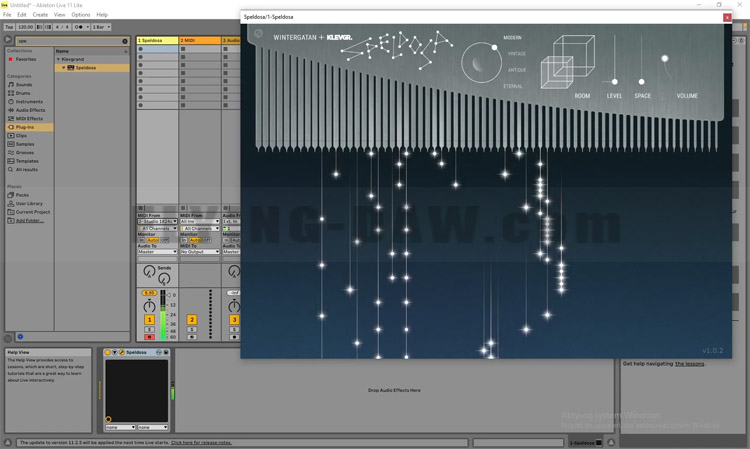The height and width of the screenshot is (449, 750).
Task: Fold the Speldosa device unfold triangle
Action: coord(115,352)
